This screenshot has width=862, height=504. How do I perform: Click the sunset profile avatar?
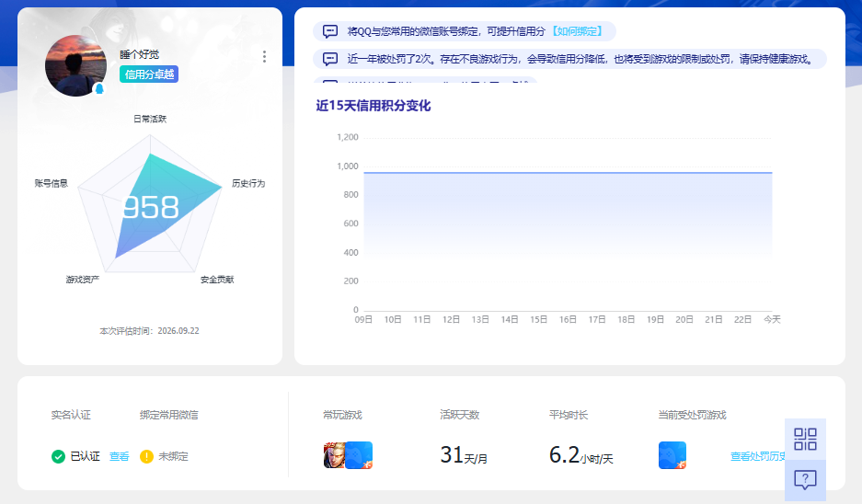(75, 66)
